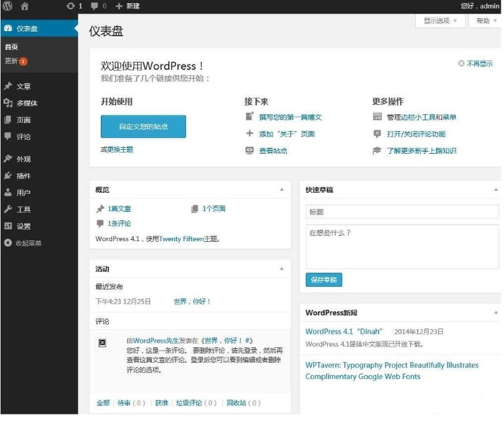The height and width of the screenshot is (432, 504).
Task: Open the updates icon showing 1
Action: click(74, 6)
